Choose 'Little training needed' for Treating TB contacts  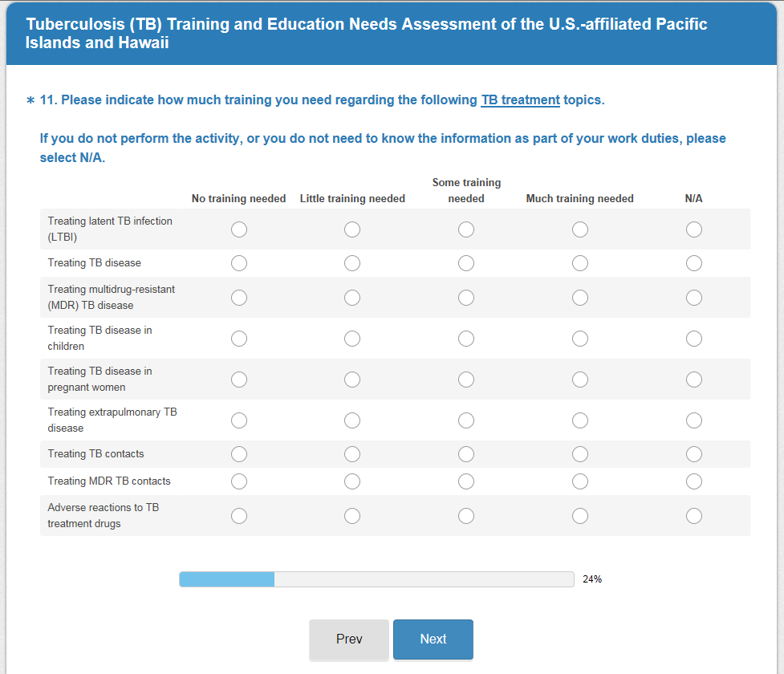click(352, 454)
